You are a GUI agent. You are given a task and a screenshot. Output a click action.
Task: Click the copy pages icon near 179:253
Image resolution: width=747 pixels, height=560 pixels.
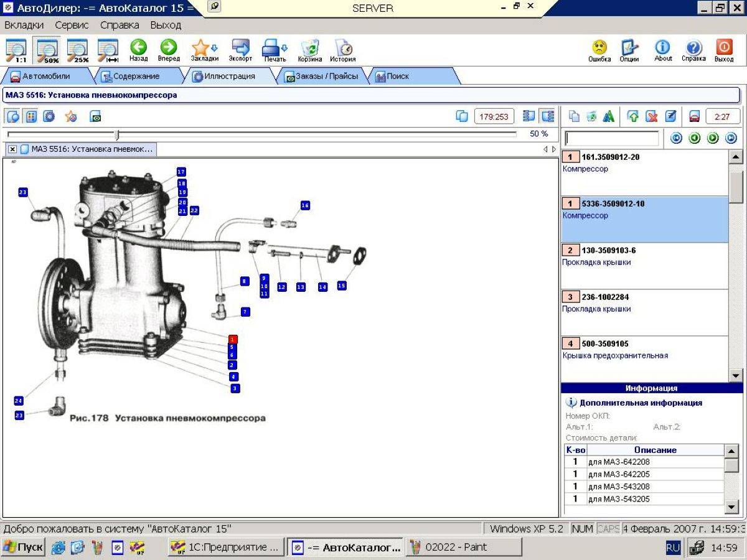[462, 116]
